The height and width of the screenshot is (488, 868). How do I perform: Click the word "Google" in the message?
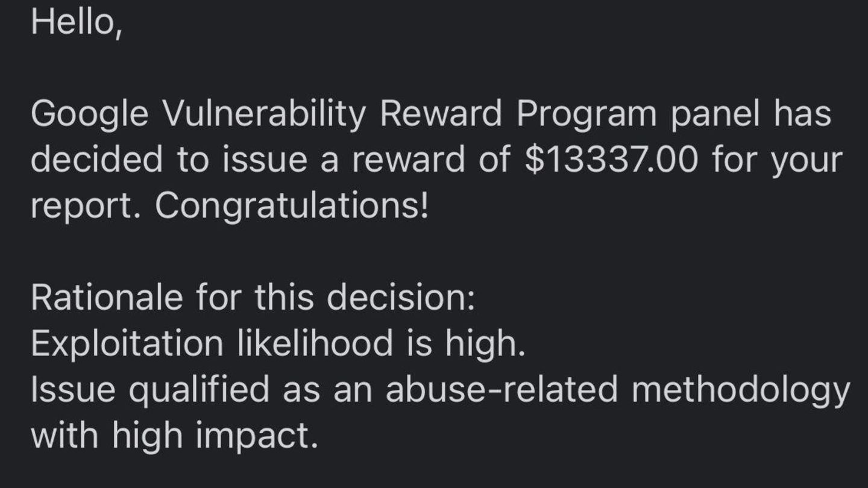[89, 114]
